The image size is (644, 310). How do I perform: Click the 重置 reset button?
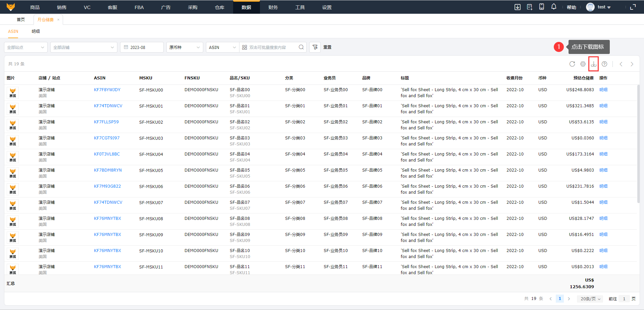[327, 47]
